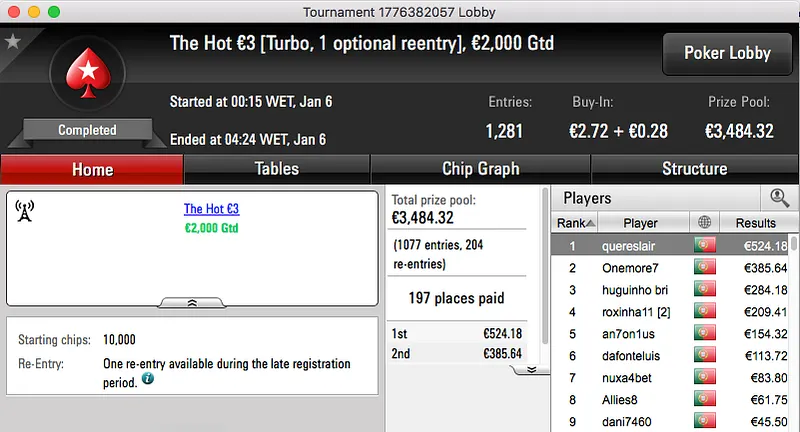This screenshot has height=432, width=800.
Task: Click the flag next to Onemore7
Action: [704, 268]
